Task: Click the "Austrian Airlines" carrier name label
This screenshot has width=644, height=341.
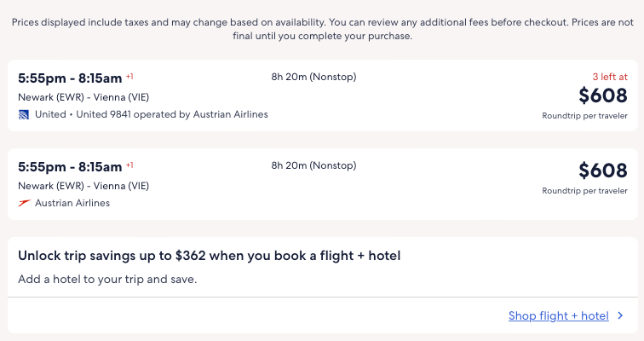Action: 72,203
